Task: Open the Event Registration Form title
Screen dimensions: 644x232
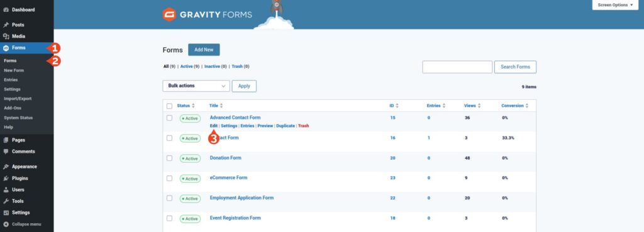Action: [x=235, y=218]
